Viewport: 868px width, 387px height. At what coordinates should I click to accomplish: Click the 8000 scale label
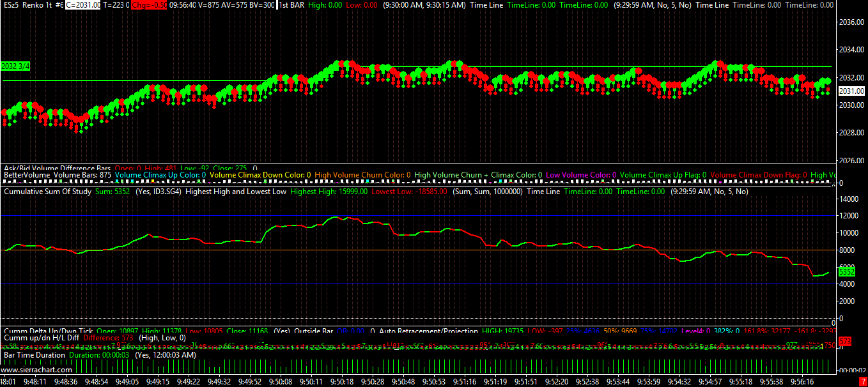tap(846, 250)
